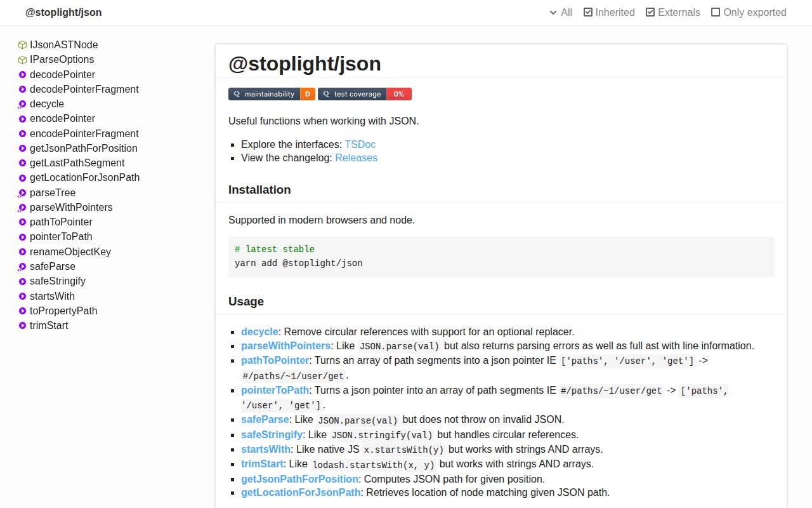Open the All visibility dropdown
The width and height of the screenshot is (812, 508).
[x=561, y=12]
